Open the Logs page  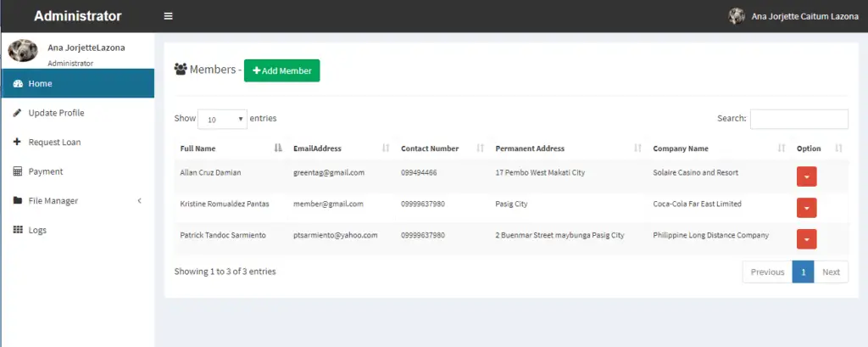tap(77, 230)
